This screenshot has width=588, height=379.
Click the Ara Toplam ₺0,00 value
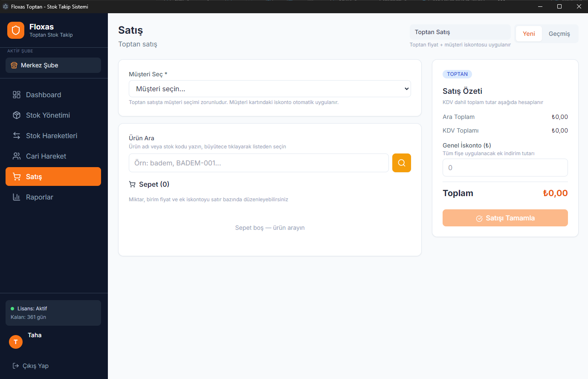pyautogui.click(x=559, y=117)
